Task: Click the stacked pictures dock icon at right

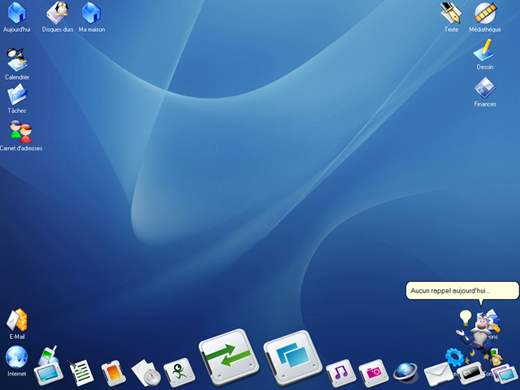Action: 505,374
